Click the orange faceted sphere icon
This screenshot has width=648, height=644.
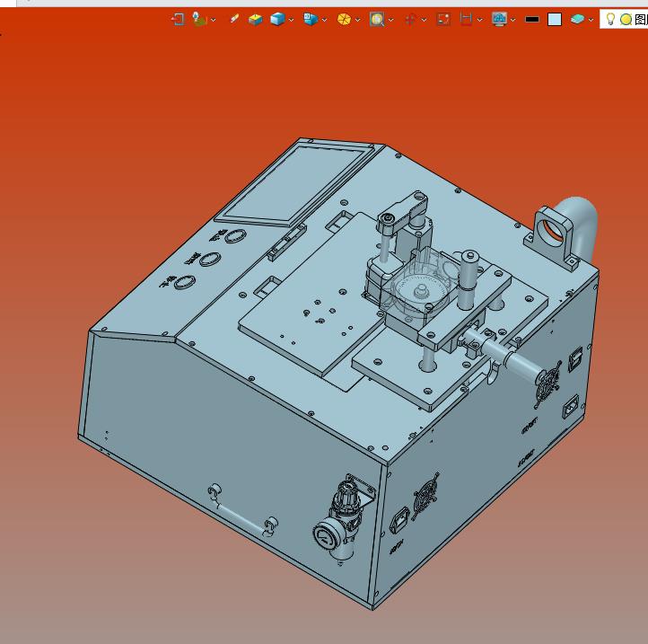pos(344,19)
